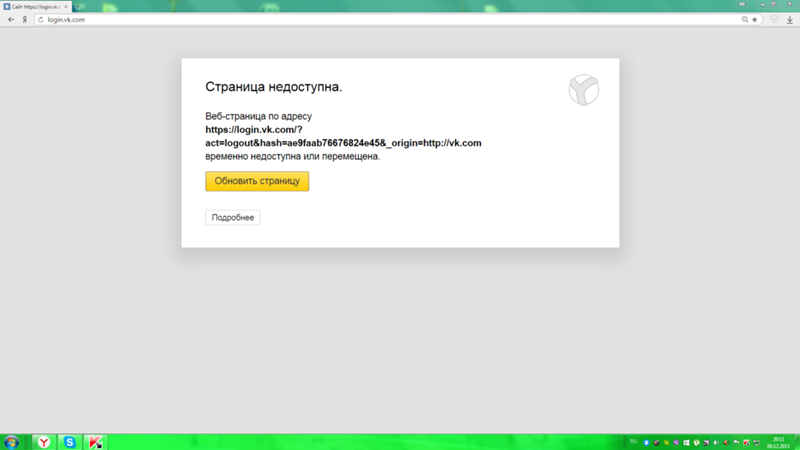The height and width of the screenshot is (450, 800).
Task: Click the "Страница недоступна." heading
Action: (x=273, y=87)
